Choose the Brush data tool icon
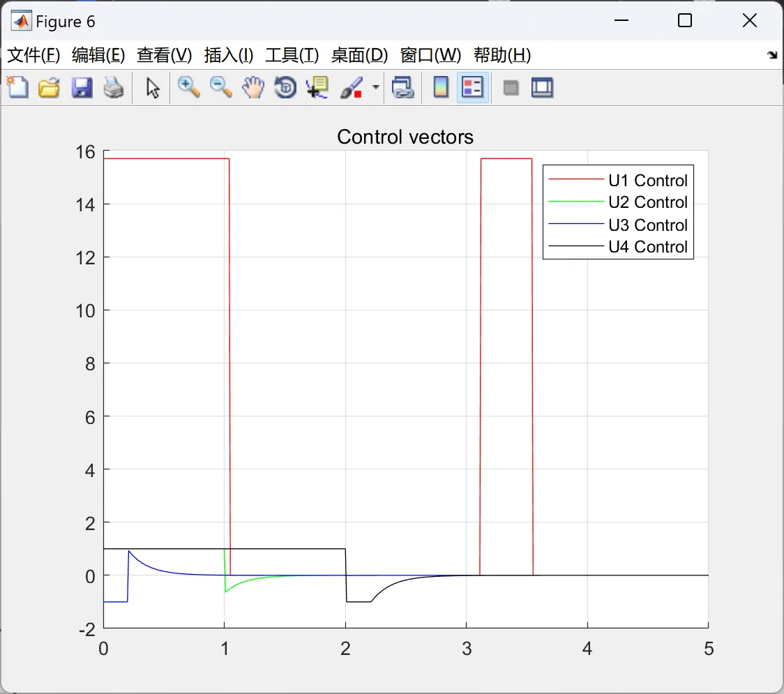The height and width of the screenshot is (694, 784). tap(352, 88)
